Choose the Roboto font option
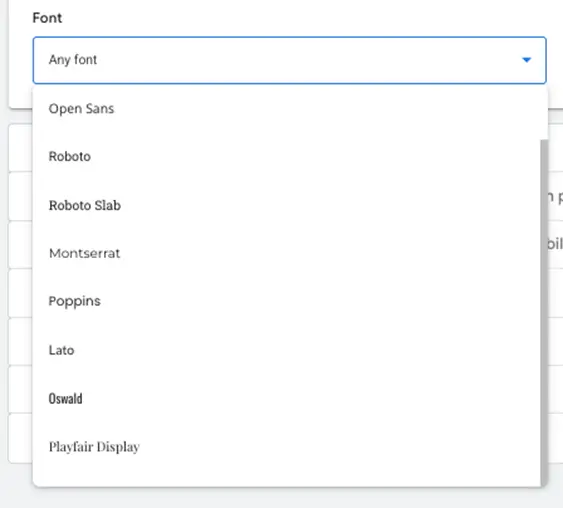Screen dimensions: 563x508 [287, 157]
